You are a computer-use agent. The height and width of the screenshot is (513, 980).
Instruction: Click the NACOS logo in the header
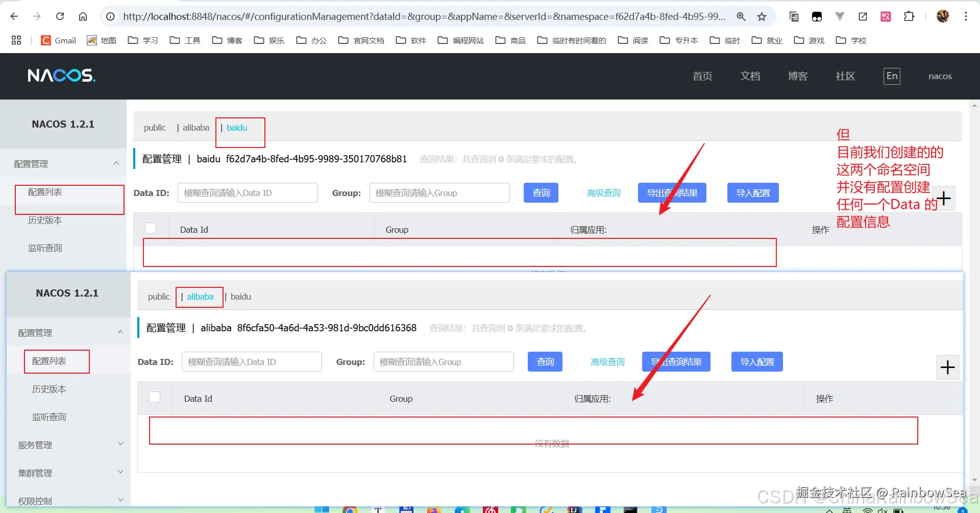(61, 76)
